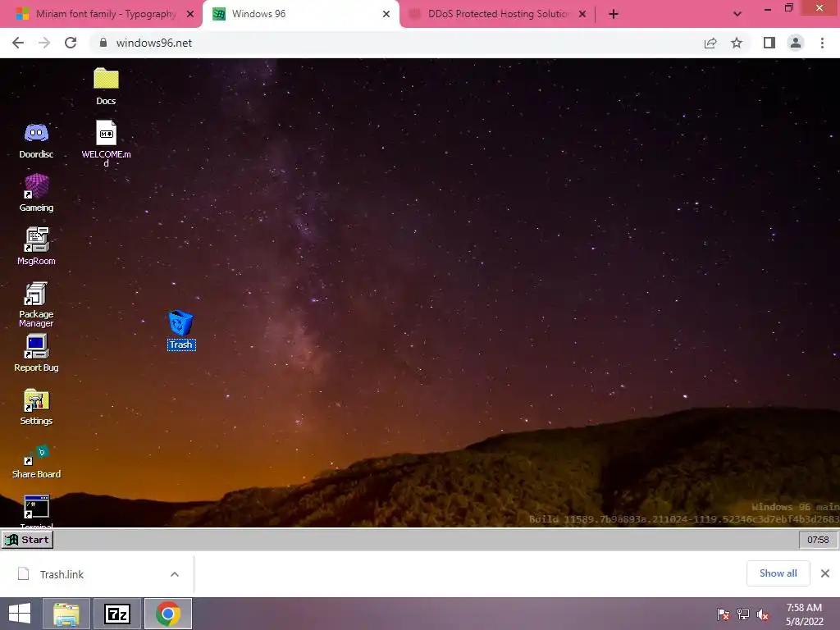Close the Miriam font family tab

[190, 14]
